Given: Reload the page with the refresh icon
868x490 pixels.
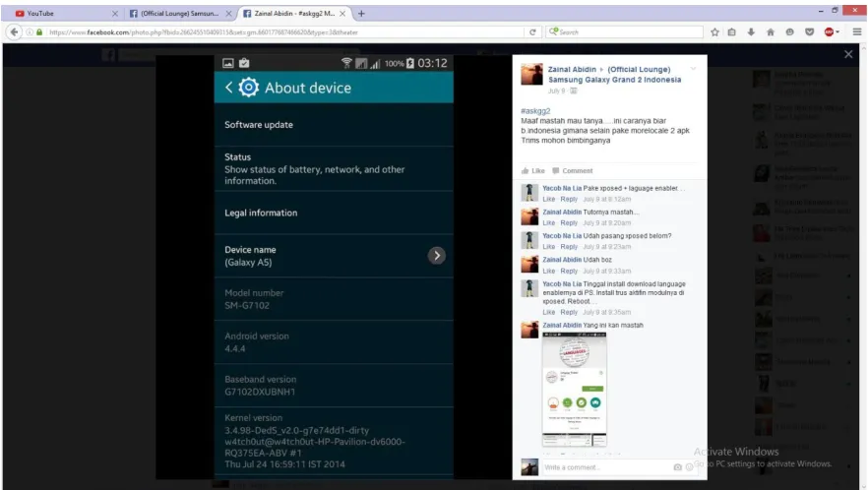Looking at the screenshot, I should [532, 32].
